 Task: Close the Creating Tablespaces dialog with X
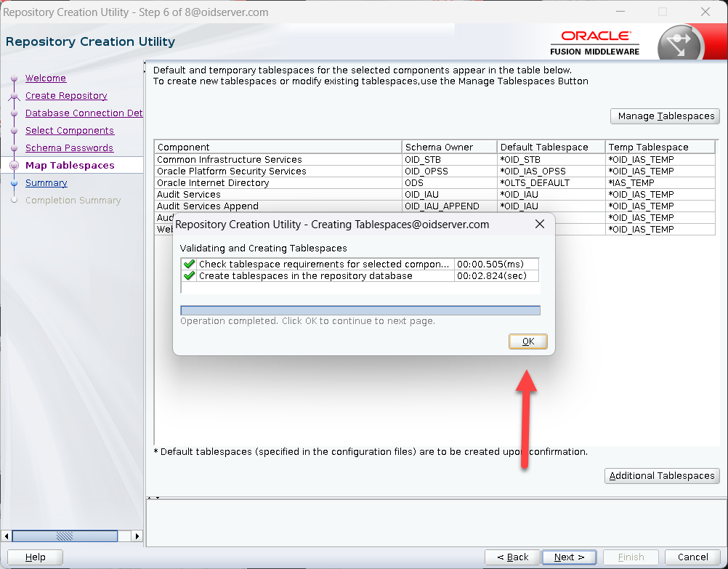click(x=540, y=225)
